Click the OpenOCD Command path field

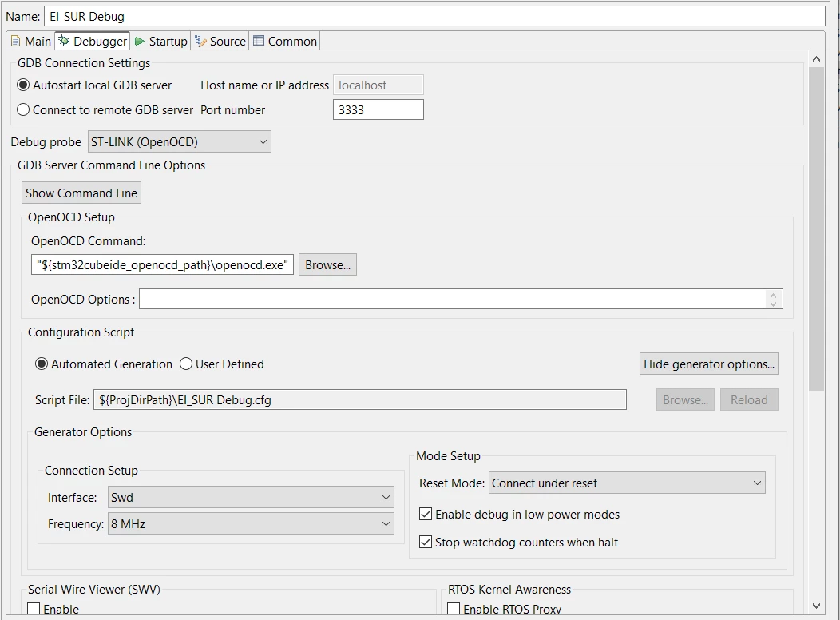tap(162, 264)
